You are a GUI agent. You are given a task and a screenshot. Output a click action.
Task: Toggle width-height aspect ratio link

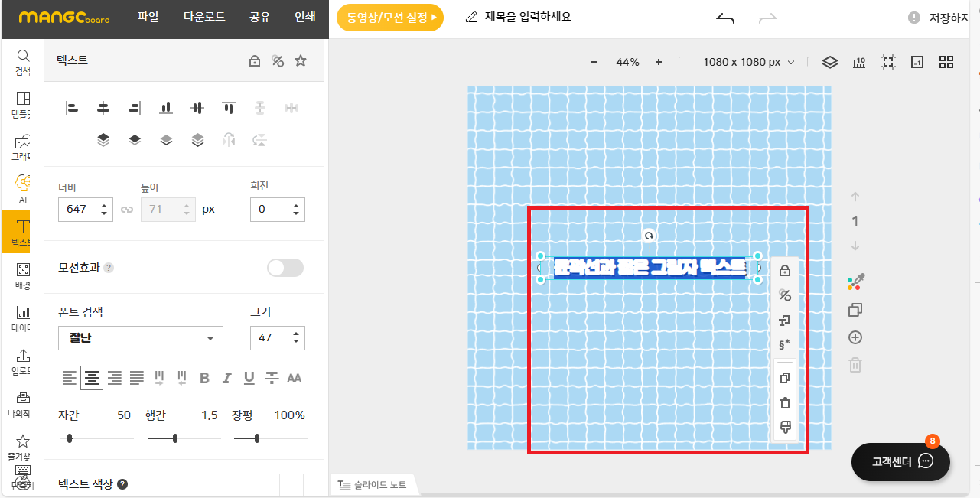tap(127, 209)
